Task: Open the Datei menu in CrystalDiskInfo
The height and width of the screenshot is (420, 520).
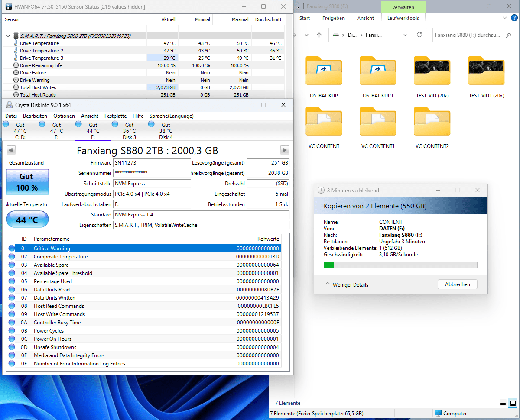Action: tap(11, 116)
